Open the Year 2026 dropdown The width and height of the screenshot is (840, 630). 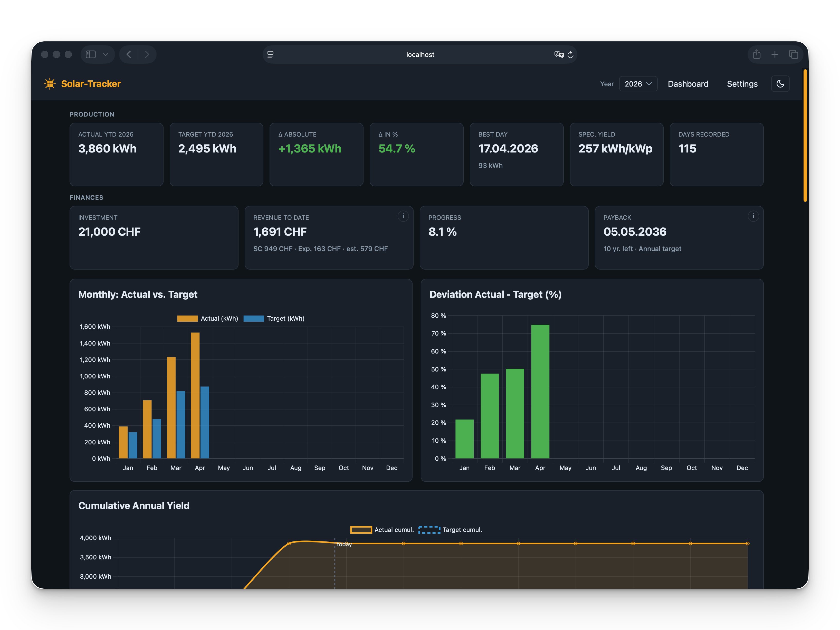(638, 83)
